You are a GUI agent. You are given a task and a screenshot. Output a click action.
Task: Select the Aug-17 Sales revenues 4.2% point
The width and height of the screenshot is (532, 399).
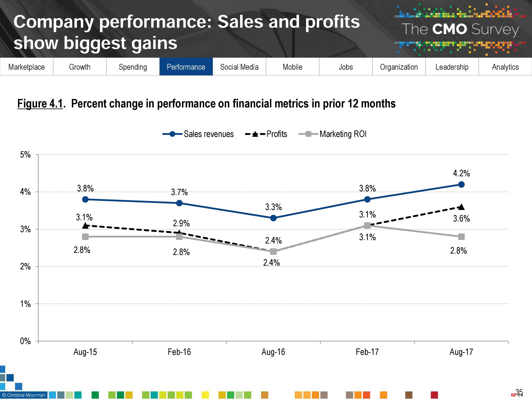tap(461, 184)
